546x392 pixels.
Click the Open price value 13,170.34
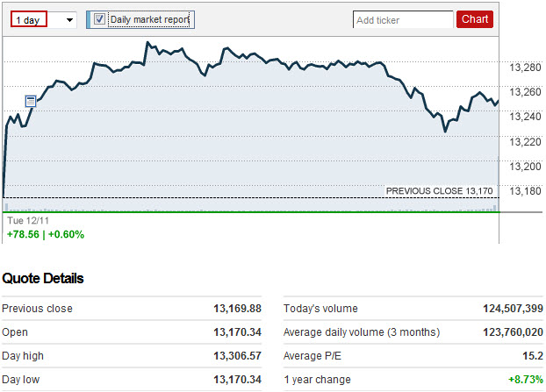coord(238,332)
